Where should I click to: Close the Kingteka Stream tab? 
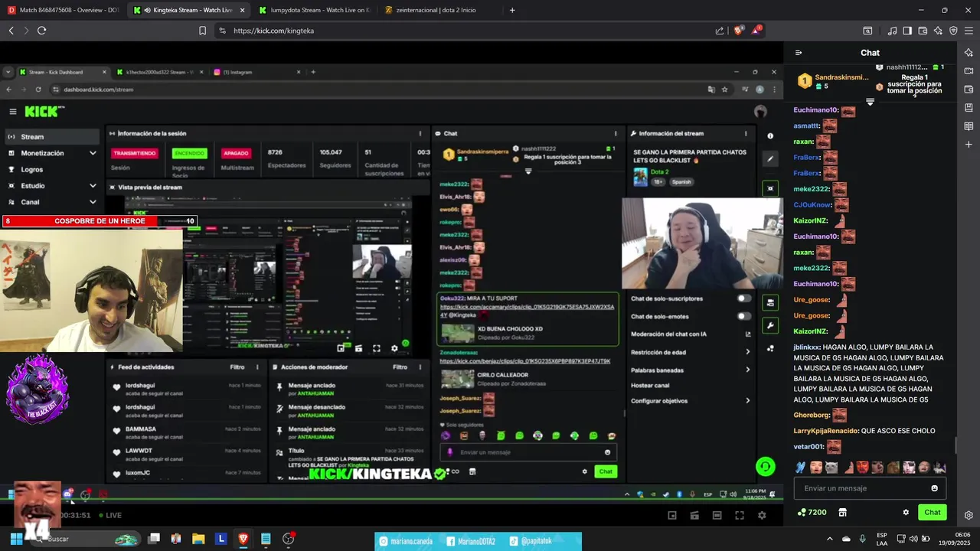(x=243, y=10)
